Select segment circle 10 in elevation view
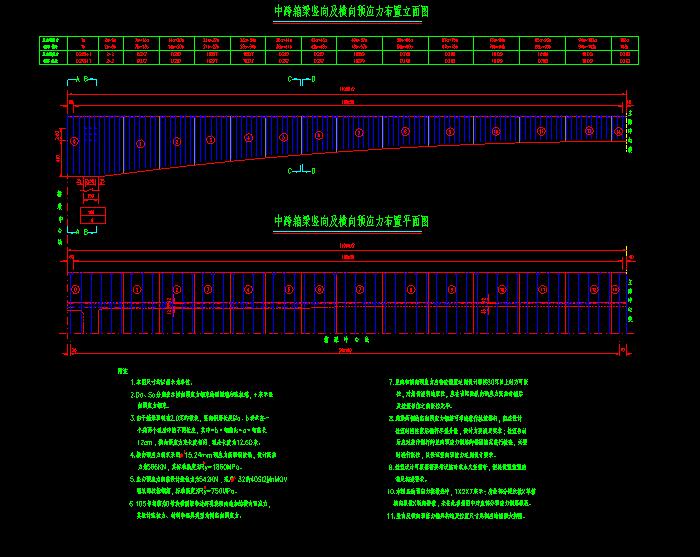700x557 pixels. tap(496, 131)
